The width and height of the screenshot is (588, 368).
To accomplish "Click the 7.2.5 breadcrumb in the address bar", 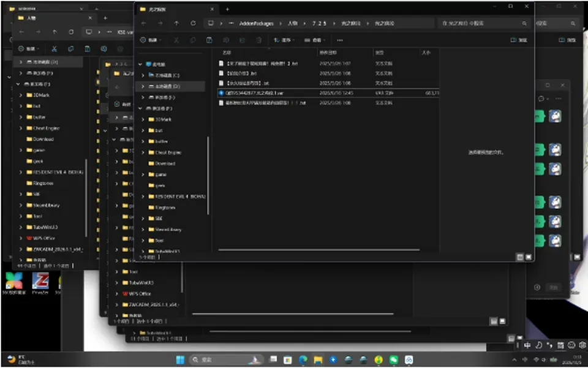I will pyautogui.click(x=319, y=23).
